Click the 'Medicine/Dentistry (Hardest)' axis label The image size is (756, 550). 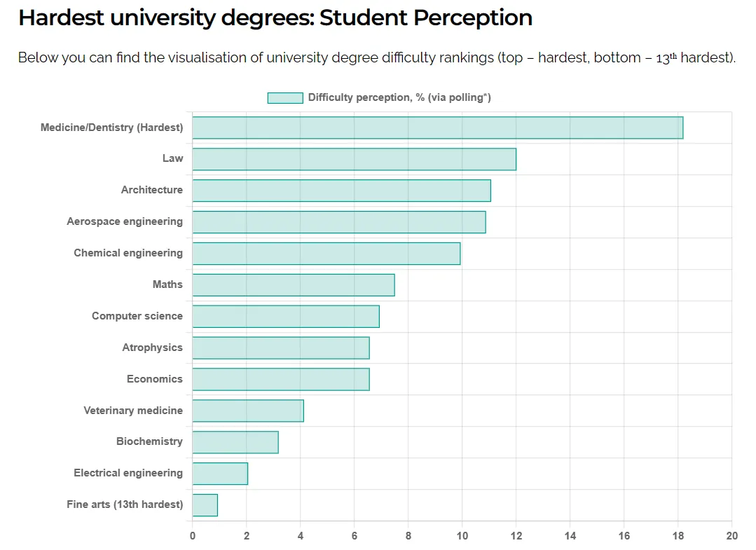pyautogui.click(x=111, y=128)
